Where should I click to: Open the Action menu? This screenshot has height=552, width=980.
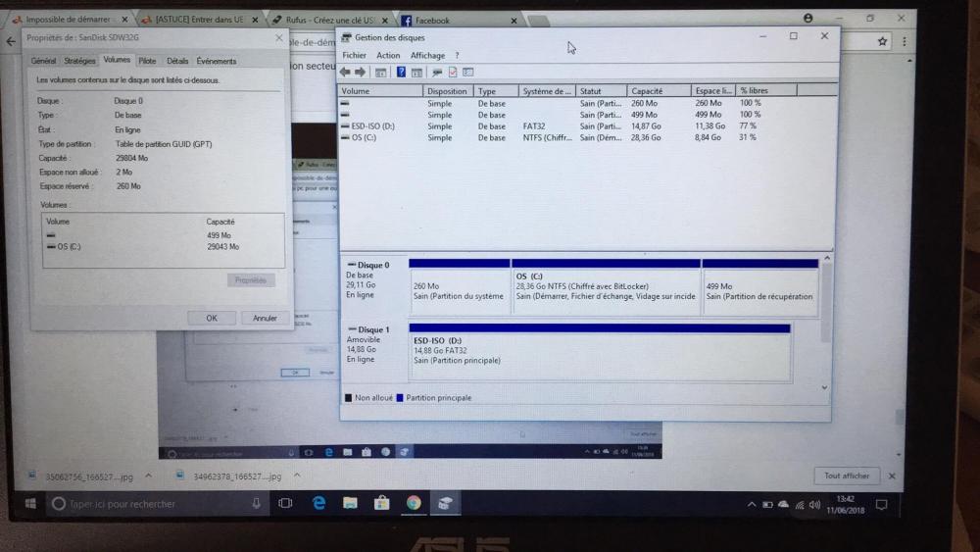(387, 55)
